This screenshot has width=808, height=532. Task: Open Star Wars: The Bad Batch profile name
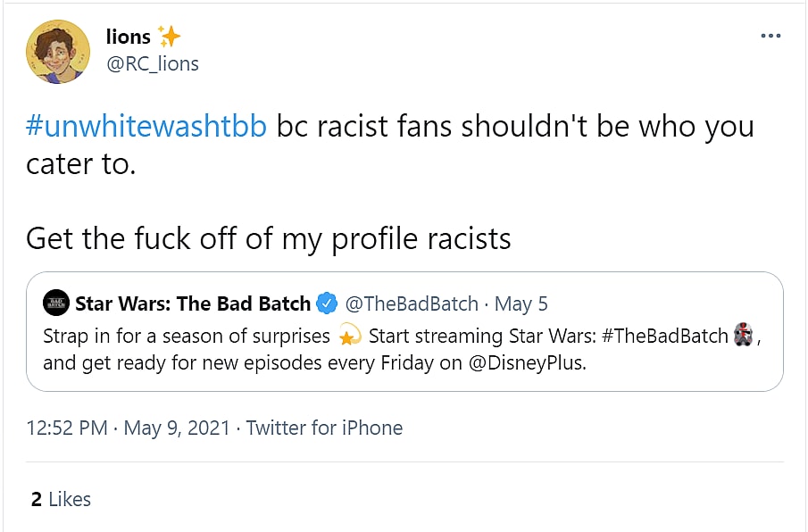pyautogui.click(x=192, y=303)
